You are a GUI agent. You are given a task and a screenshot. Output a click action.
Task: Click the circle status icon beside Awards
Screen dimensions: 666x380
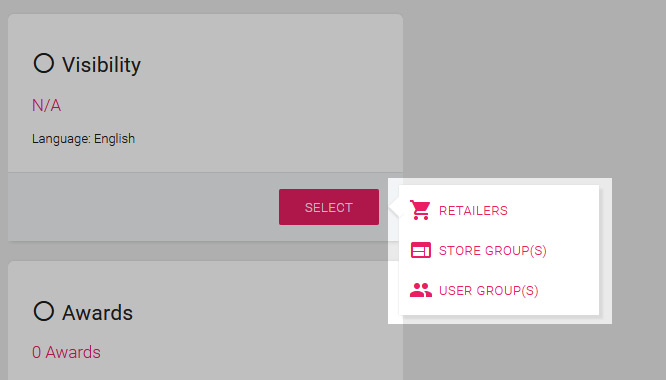click(44, 311)
